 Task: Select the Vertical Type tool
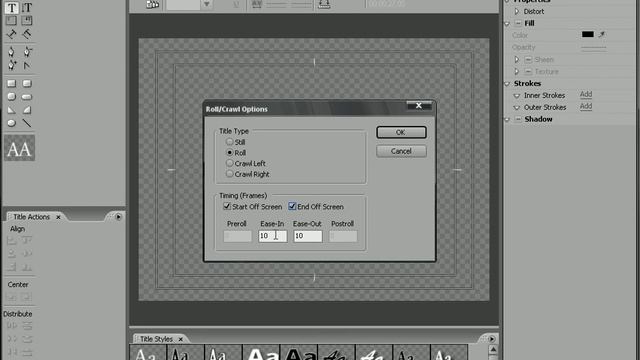[x=27, y=8]
